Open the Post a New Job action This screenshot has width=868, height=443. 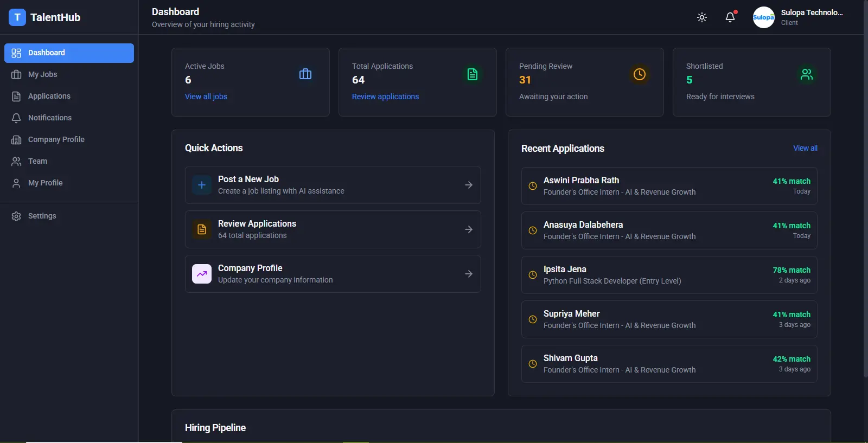point(333,185)
